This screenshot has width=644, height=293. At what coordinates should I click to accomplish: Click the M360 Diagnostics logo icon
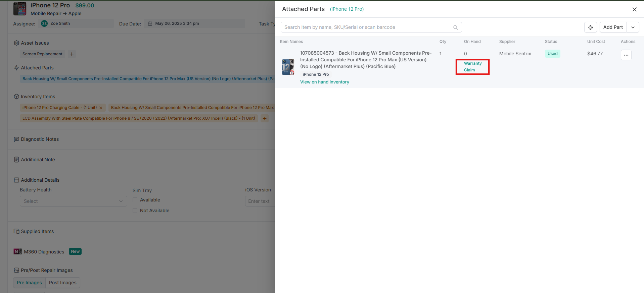(x=18, y=251)
